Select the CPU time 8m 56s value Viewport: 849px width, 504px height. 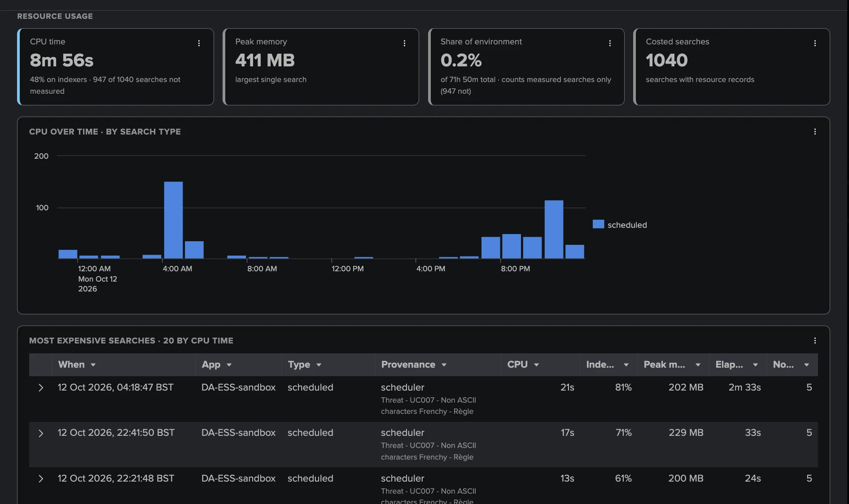coord(61,60)
